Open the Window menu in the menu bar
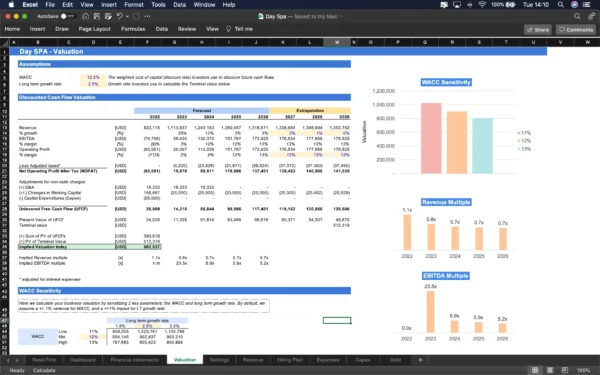The height and width of the screenshot is (375, 600). click(x=204, y=5)
